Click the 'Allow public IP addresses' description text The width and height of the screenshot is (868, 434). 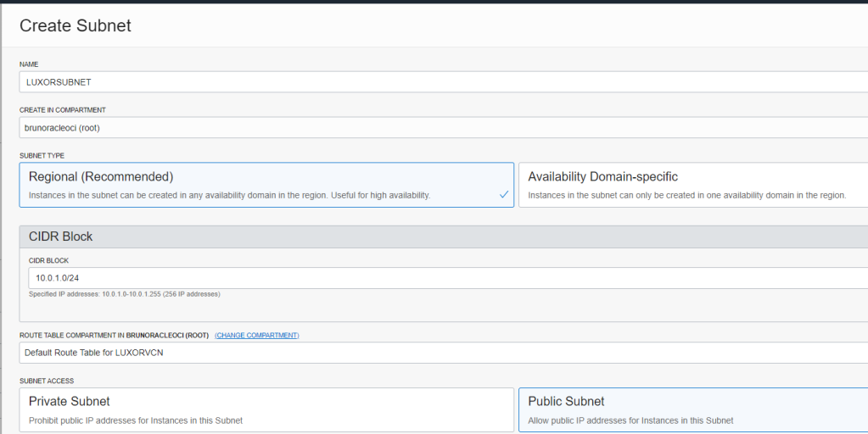630,420
